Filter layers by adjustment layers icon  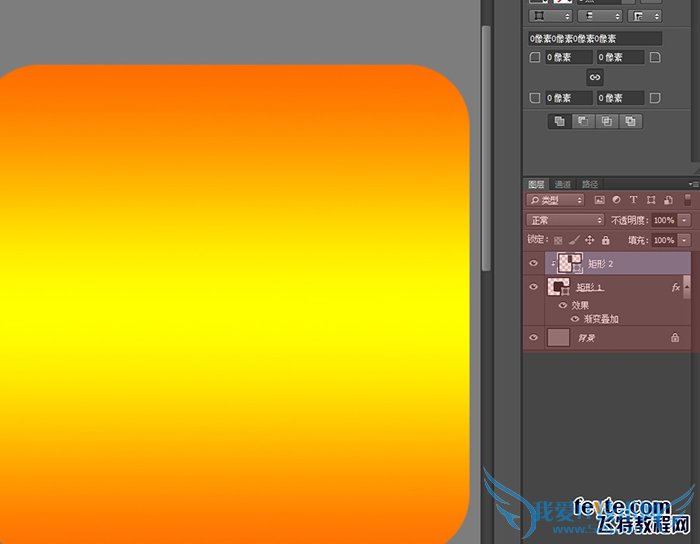pyautogui.click(x=617, y=200)
